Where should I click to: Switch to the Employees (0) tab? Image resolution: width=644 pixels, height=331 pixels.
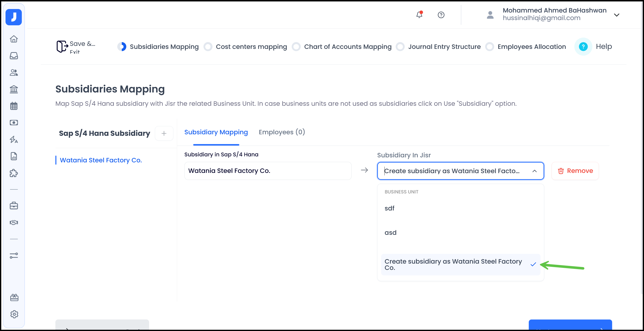[282, 132]
